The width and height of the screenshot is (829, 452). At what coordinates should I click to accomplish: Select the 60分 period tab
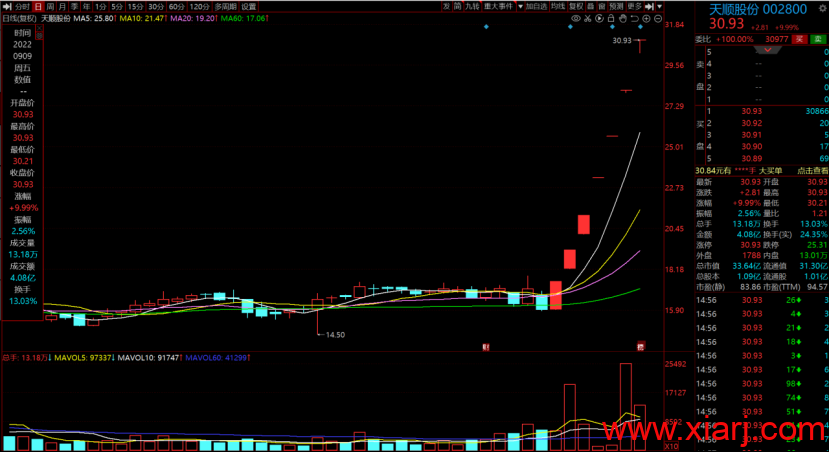[177, 6]
